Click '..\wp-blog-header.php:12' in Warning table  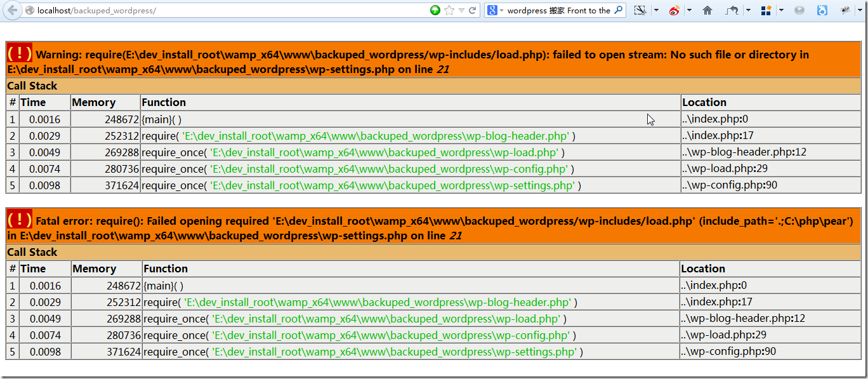[x=744, y=152]
